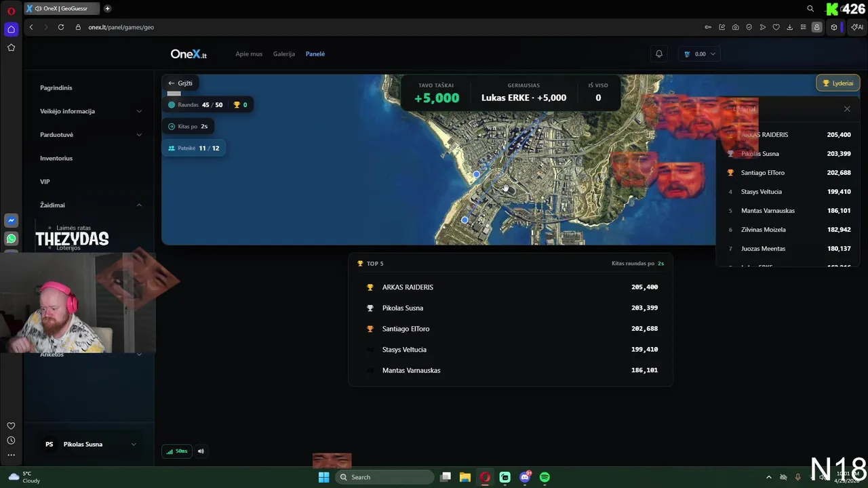Go back with browser back arrow
This screenshot has width=868, height=488.
coord(31,27)
